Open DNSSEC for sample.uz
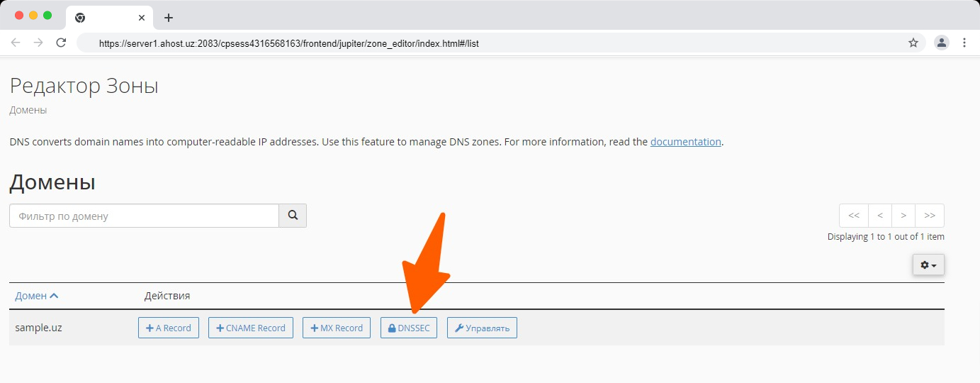Viewport: 980px width, 383px height. 409,328
